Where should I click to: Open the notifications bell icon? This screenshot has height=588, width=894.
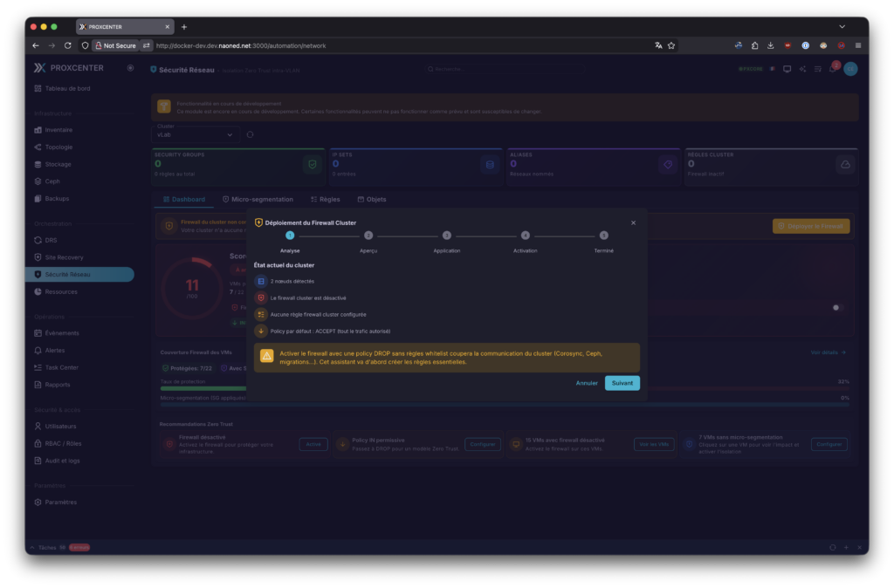(833, 69)
